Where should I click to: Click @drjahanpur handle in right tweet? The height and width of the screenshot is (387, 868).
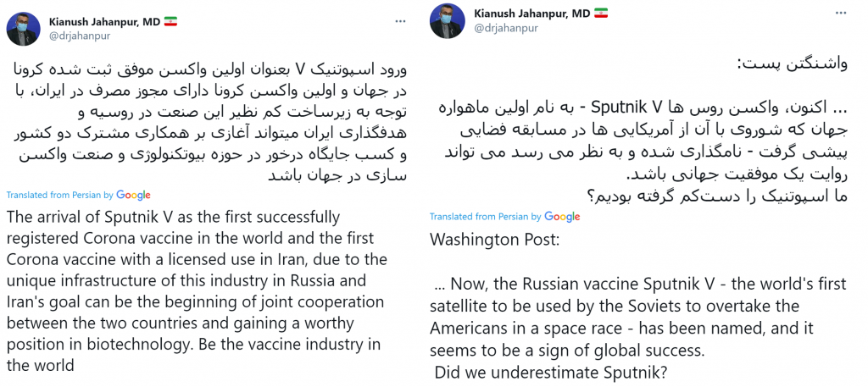pos(504,28)
